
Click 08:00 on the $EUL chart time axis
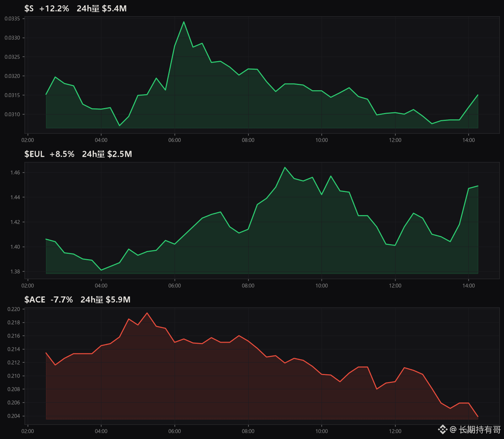pos(248,286)
